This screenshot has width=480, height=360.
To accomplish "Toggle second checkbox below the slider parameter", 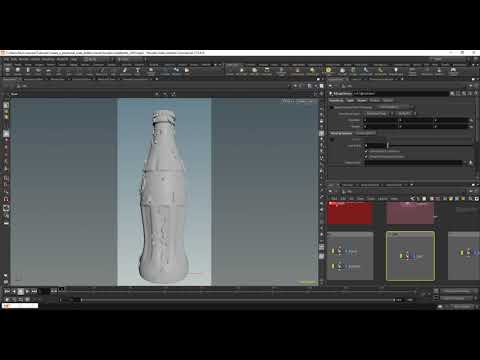I will pos(366,156).
